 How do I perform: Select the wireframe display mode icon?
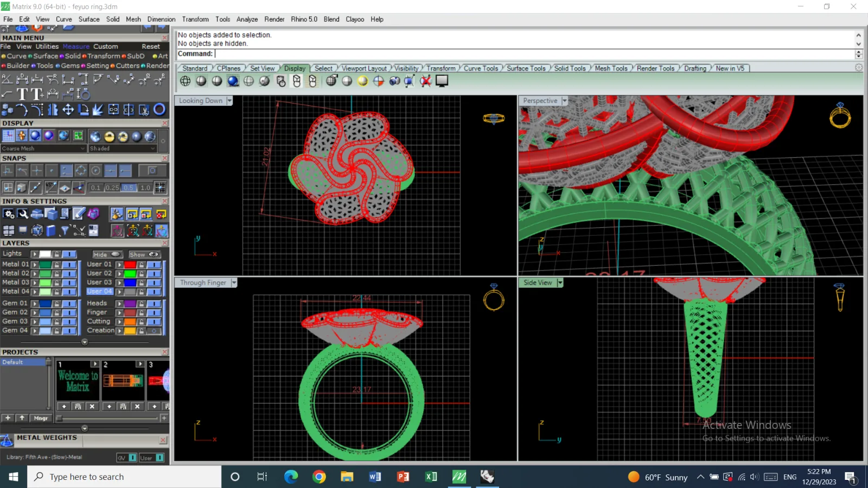[x=186, y=81]
